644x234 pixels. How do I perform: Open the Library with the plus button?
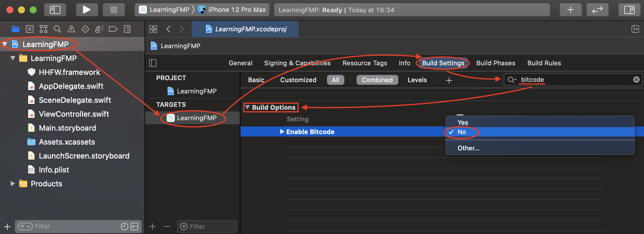click(x=571, y=10)
